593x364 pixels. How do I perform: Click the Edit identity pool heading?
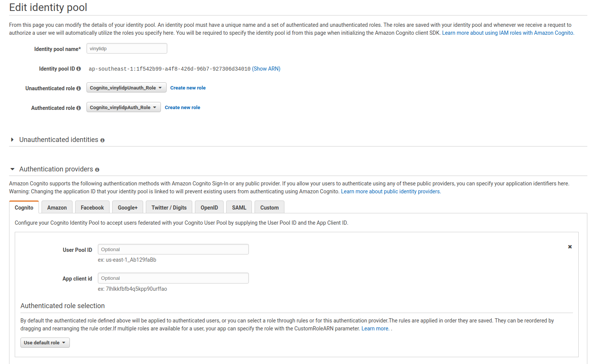click(x=48, y=8)
